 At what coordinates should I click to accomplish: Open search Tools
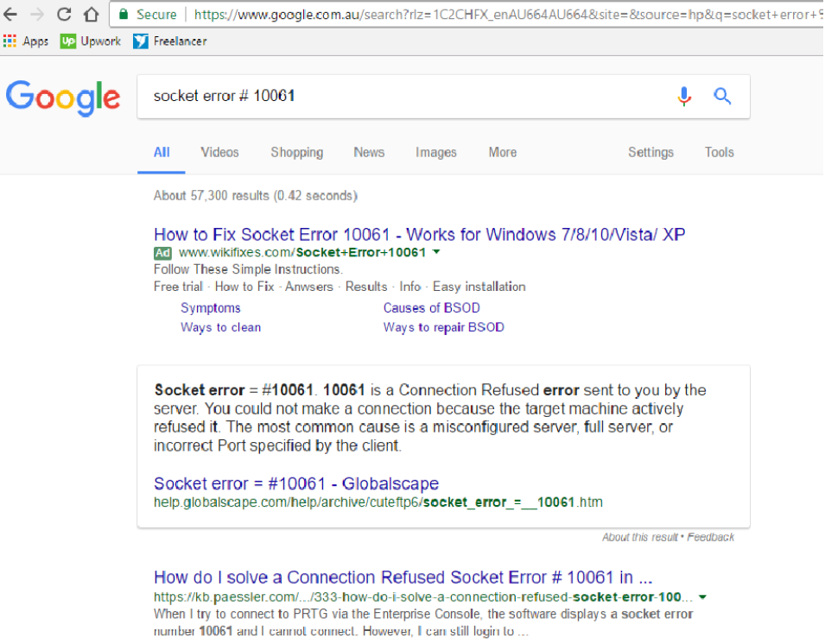point(719,153)
